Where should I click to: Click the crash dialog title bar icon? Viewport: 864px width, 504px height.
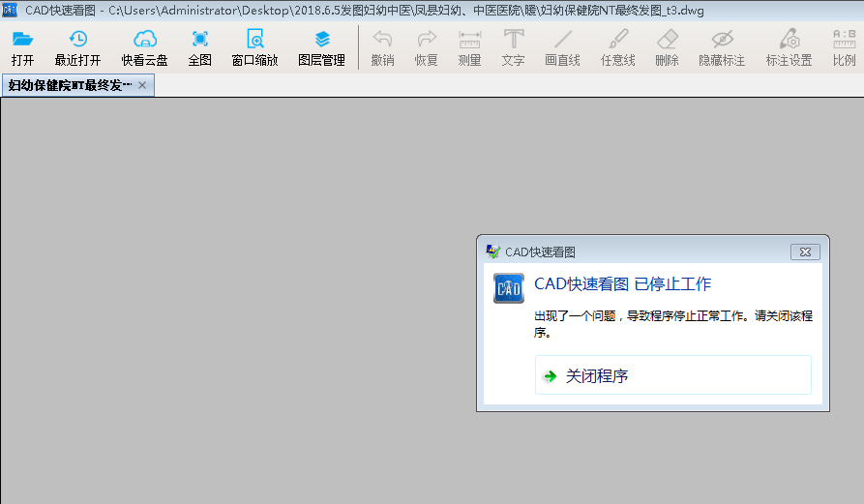(493, 252)
